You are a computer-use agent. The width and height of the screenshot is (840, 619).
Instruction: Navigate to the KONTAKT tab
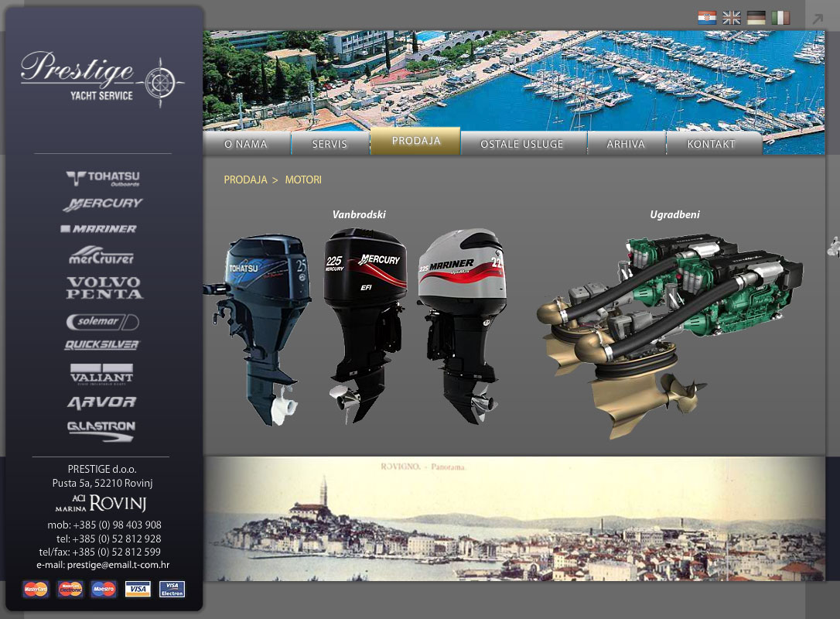[x=712, y=144]
